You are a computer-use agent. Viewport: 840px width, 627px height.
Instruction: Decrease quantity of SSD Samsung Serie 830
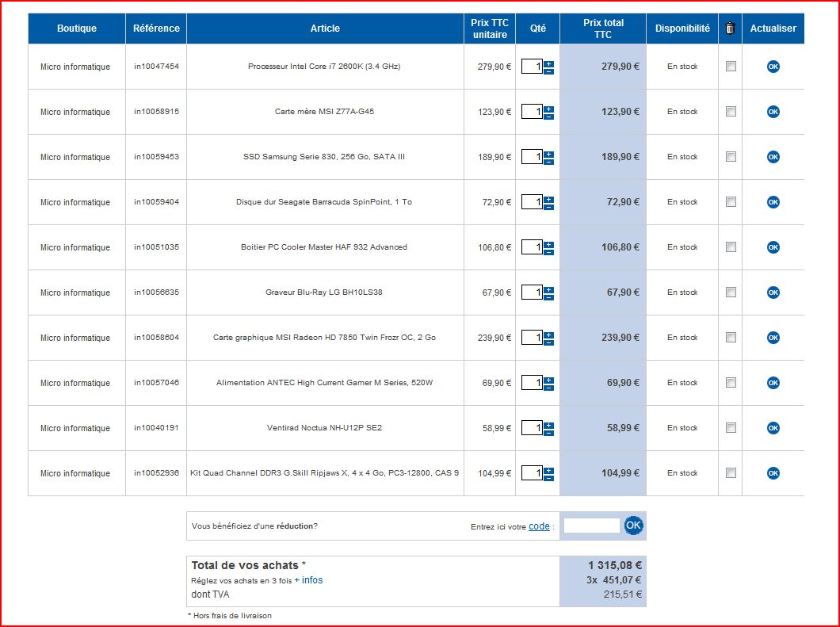[549, 161]
